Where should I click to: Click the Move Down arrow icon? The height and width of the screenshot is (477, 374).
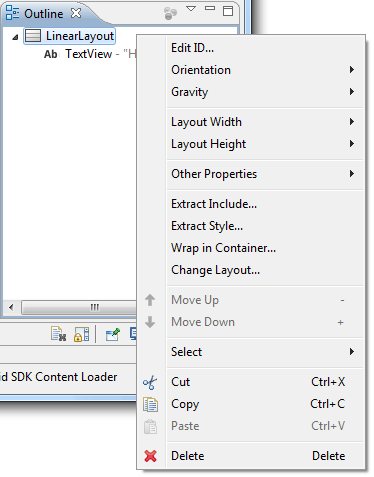(150, 322)
